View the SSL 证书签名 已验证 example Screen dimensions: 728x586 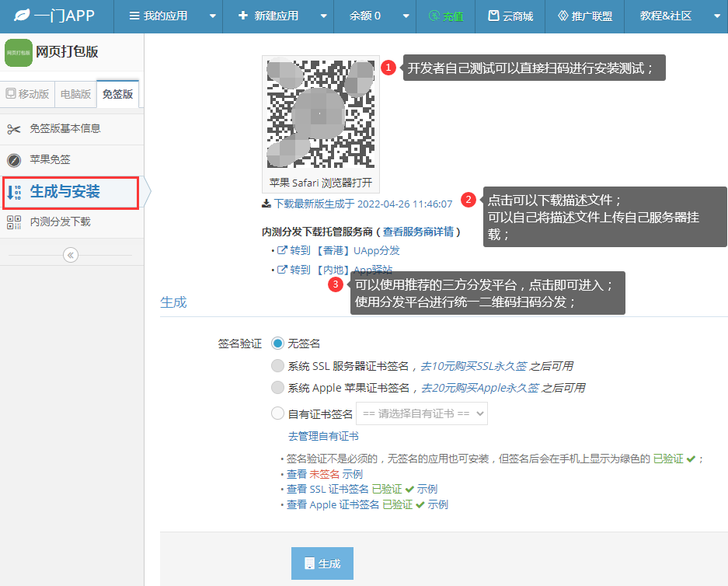tap(362, 489)
